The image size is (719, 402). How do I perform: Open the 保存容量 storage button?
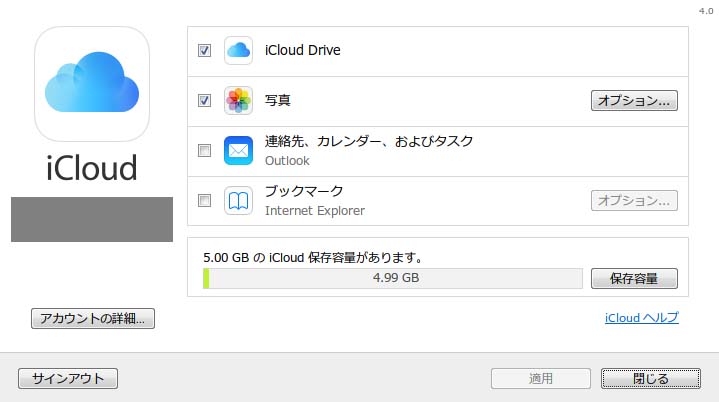pos(634,278)
